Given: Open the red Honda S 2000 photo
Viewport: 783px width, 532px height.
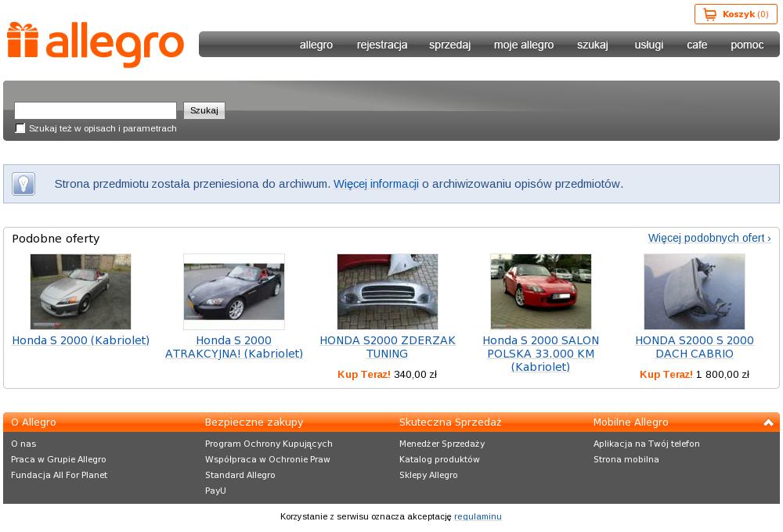Looking at the screenshot, I should (x=541, y=292).
